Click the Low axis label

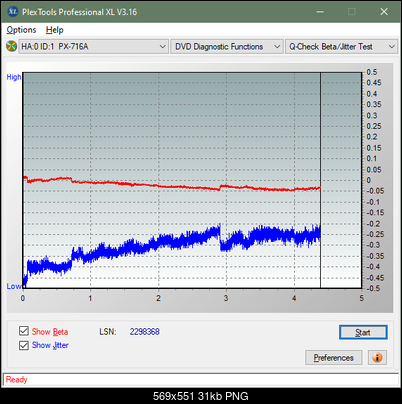tap(14, 286)
